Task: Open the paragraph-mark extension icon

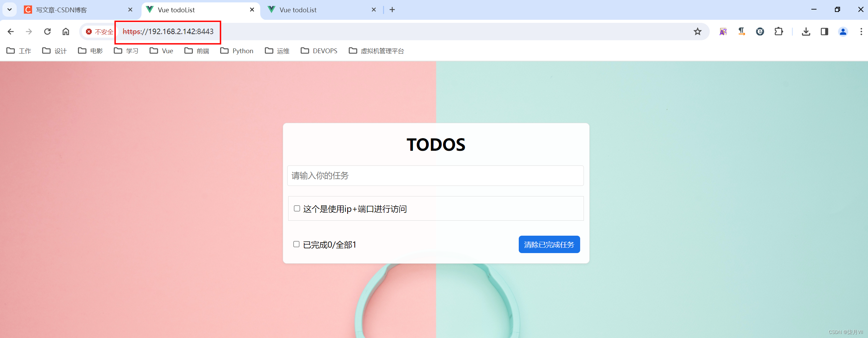Action: coord(741,32)
